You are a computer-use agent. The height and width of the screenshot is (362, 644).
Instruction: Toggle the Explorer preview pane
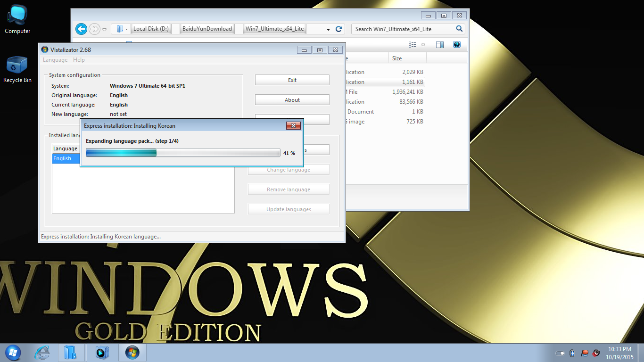click(440, 45)
